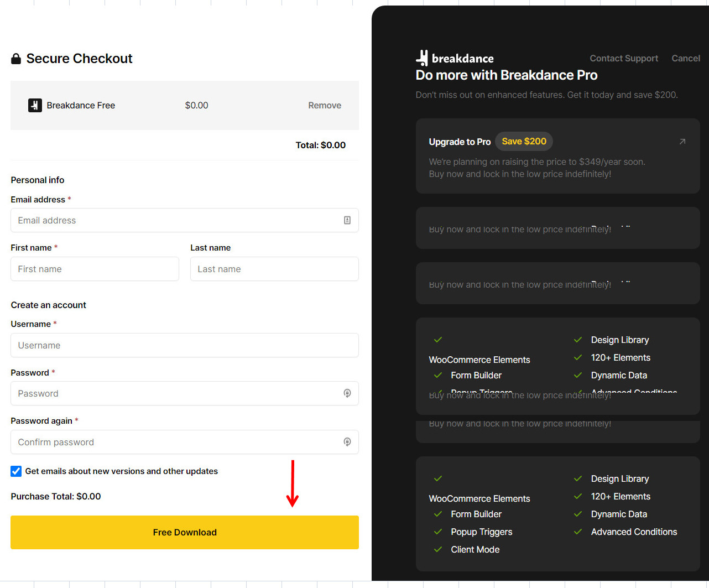Focus the Email address input field
Screen dimensions: 709x588
point(185,220)
